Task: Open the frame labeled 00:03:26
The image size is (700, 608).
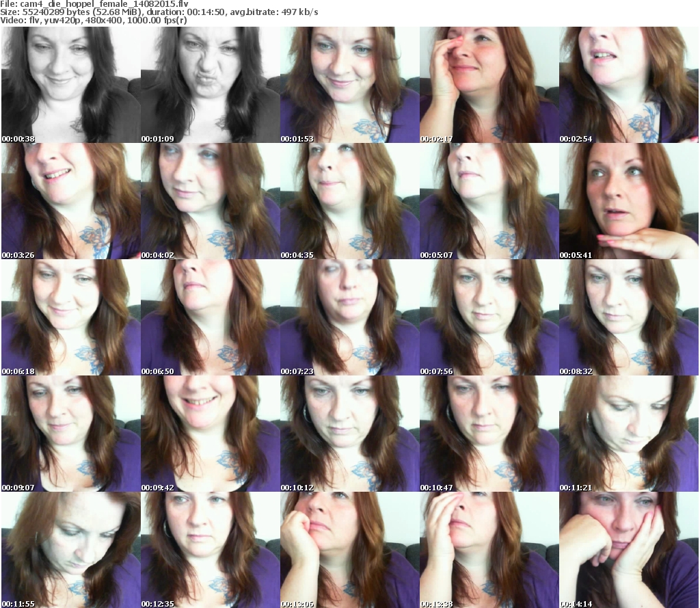Action: point(70,201)
